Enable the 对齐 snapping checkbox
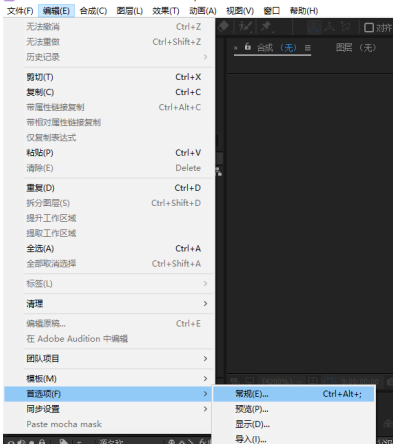 tap(369, 27)
